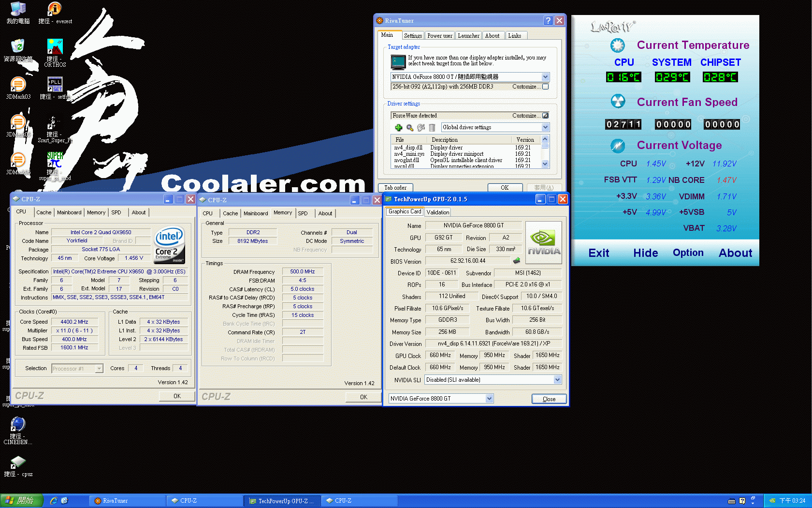Image resolution: width=812 pixels, height=508 pixels.
Task: Switch to RivaTuner on the taskbar
Action: tap(128, 501)
